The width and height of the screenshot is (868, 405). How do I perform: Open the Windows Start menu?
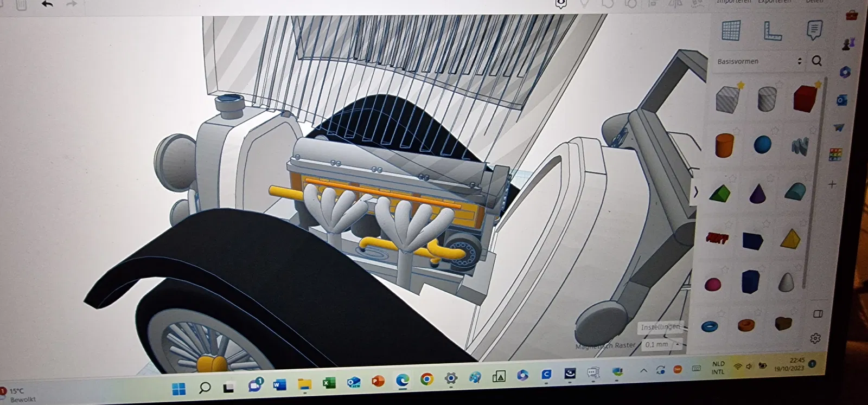click(x=178, y=388)
